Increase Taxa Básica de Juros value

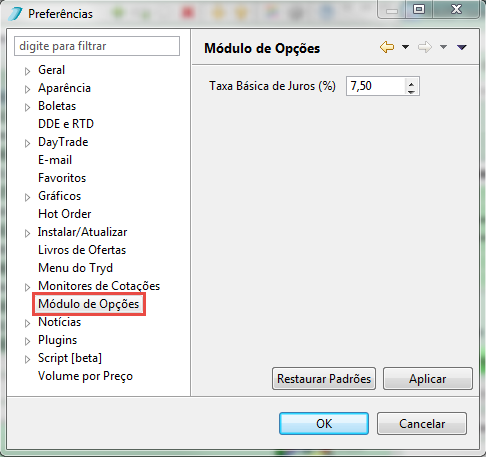coord(411,83)
